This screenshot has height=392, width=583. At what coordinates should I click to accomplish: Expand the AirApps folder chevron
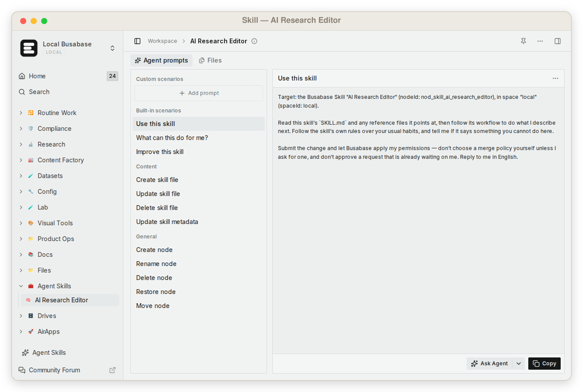[x=21, y=332]
